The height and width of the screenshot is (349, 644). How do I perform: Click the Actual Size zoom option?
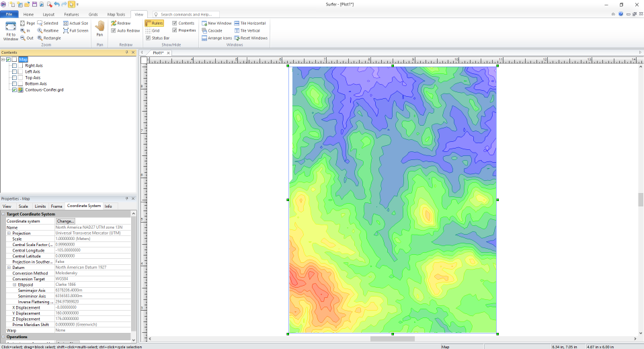[x=75, y=24]
